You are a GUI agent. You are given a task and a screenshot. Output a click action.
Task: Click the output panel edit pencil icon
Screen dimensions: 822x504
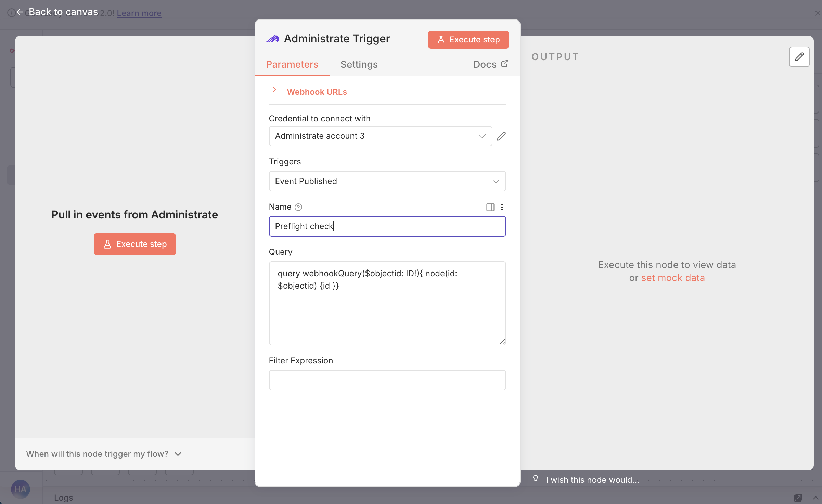(799, 57)
